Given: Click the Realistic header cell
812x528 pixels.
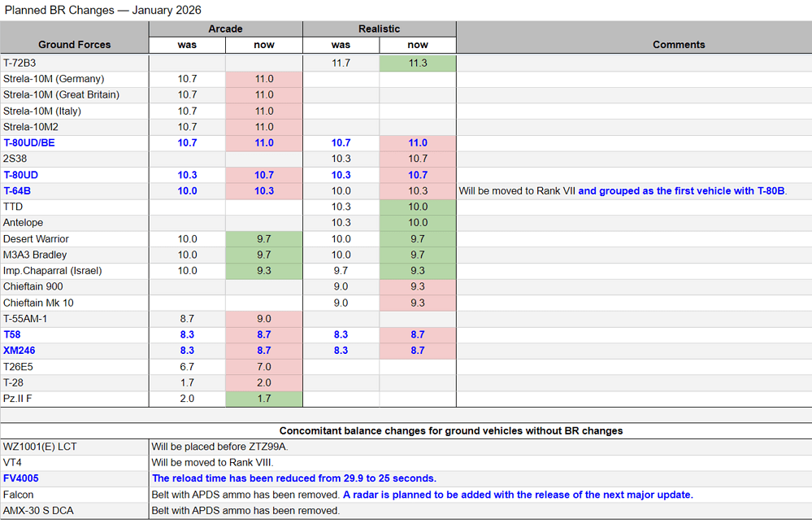Looking at the screenshot, I should (380, 28).
